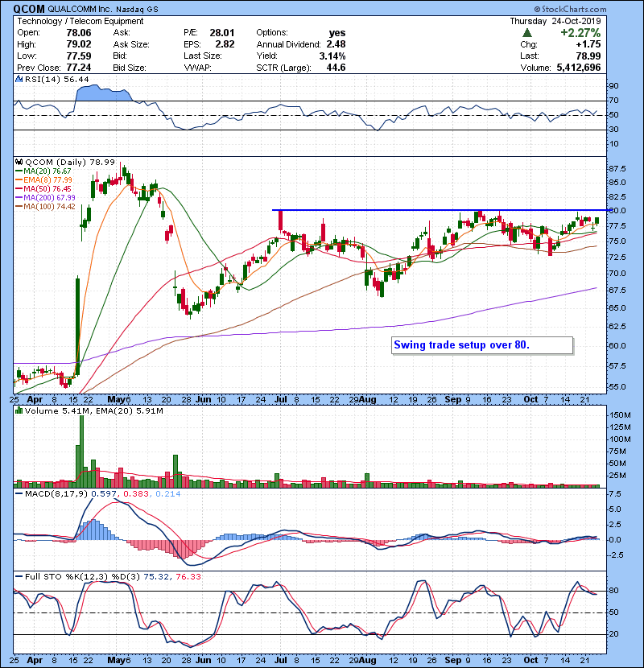Click the RSI(14) 56.44 panel label
644x668 pixels.
tap(56, 79)
